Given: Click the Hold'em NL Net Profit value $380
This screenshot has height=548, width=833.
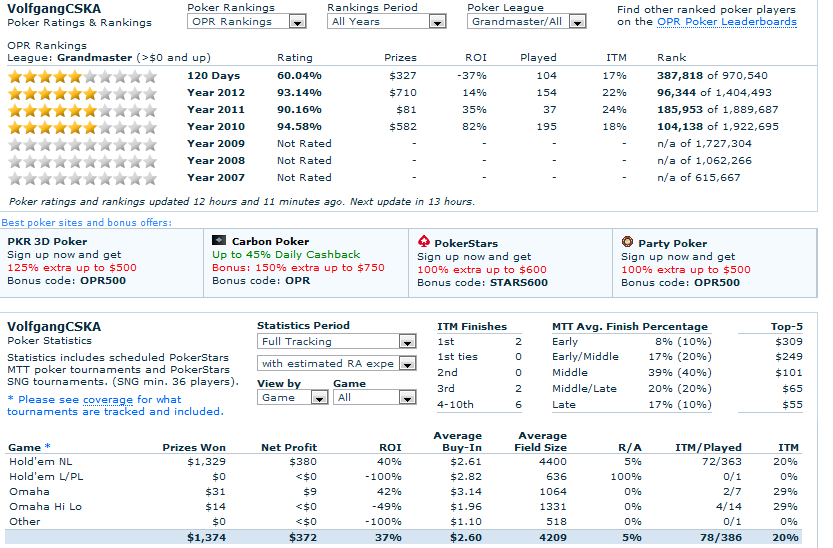Looking at the screenshot, I should (x=303, y=461).
